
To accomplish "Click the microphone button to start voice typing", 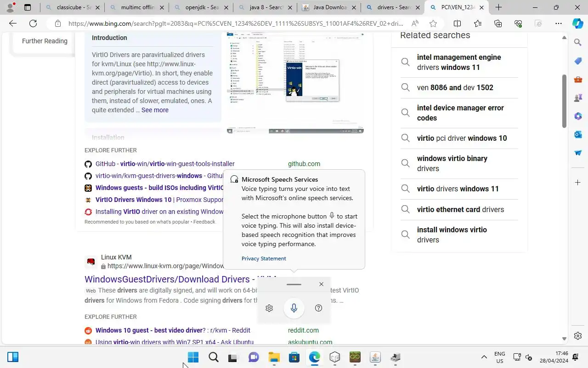I will (294, 308).
